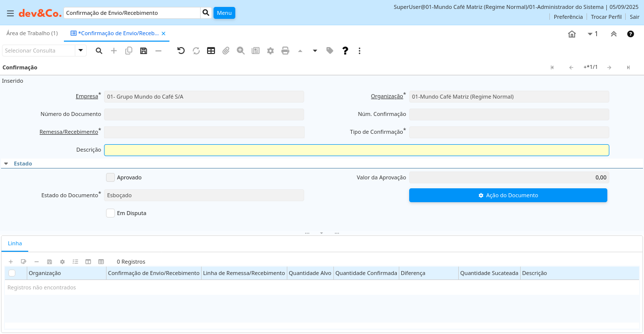
Task: Click the Trocar Perfil link
Action: [606, 17]
